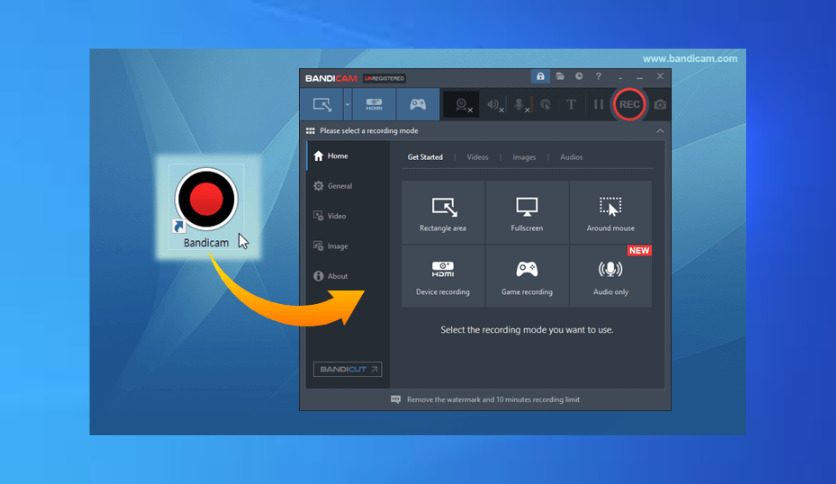Screen dimensions: 836x484
Task: Choose the Audio only recording tile
Action: 610,276
